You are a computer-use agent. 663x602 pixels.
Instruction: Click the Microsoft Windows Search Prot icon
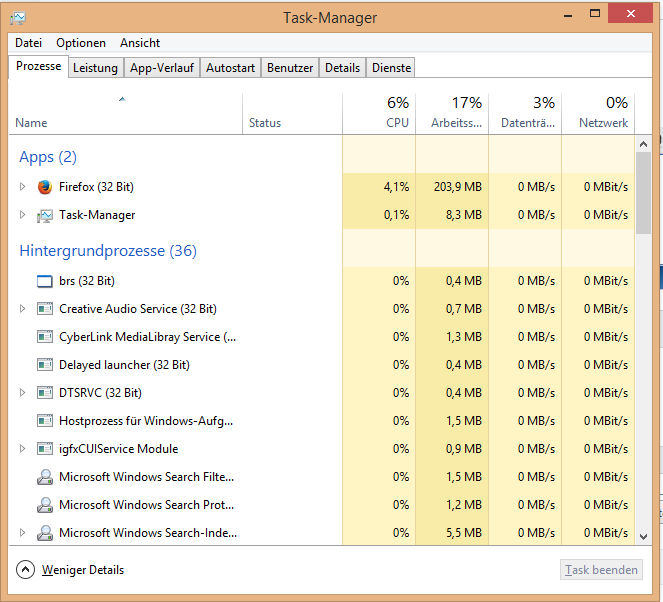pyautogui.click(x=45, y=505)
